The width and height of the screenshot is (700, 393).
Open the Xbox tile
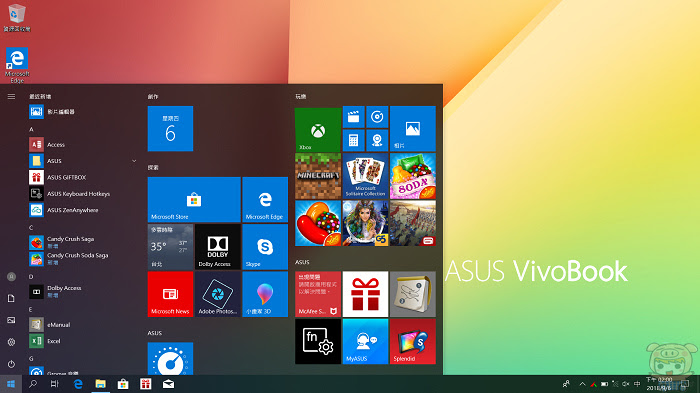tap(318, 130)
